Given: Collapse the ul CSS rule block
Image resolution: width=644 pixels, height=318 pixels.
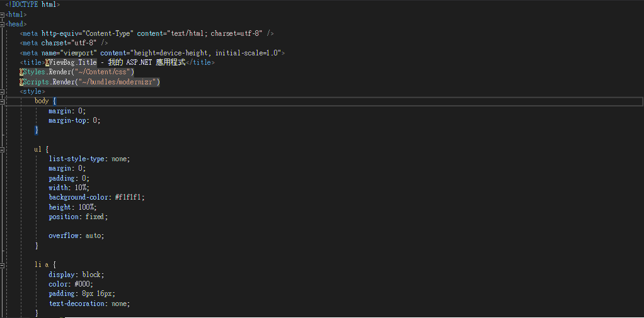Looking at the screenshot, I should point(2,150).
